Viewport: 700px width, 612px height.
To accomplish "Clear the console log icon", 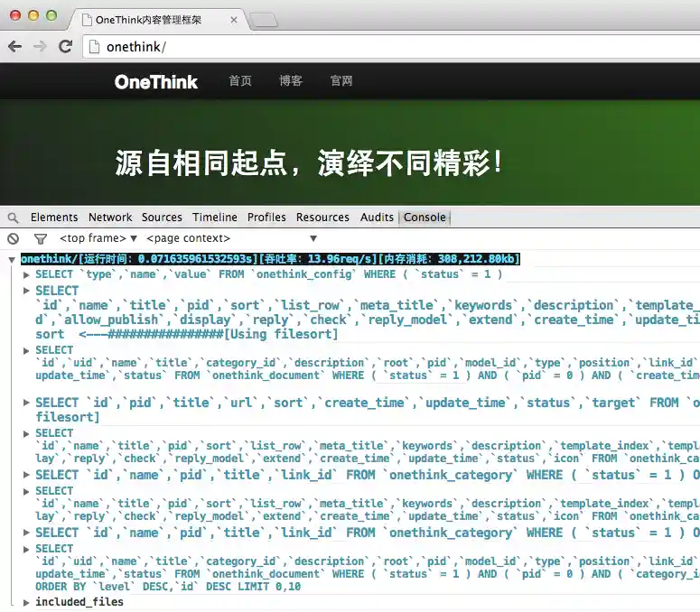I will tap(14, 238).
